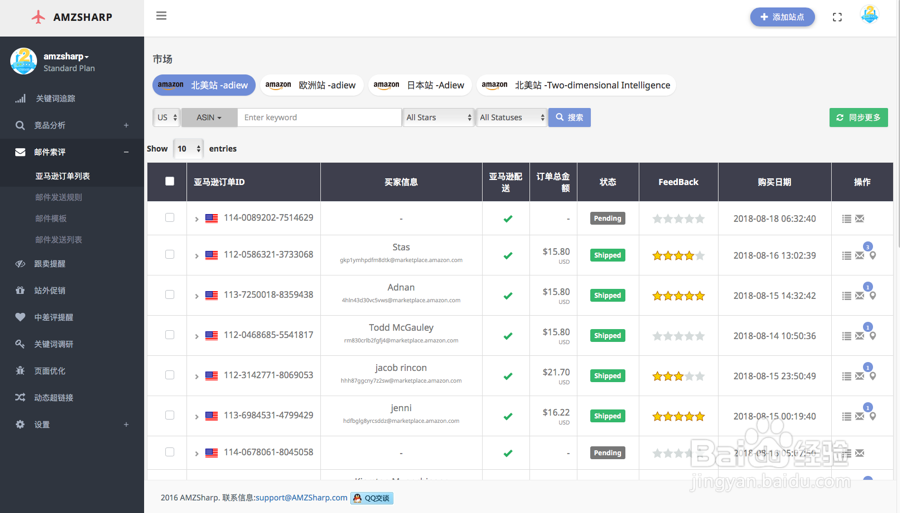
Task: Open the ASIN search-type dropdown
Action: (209, 117)
